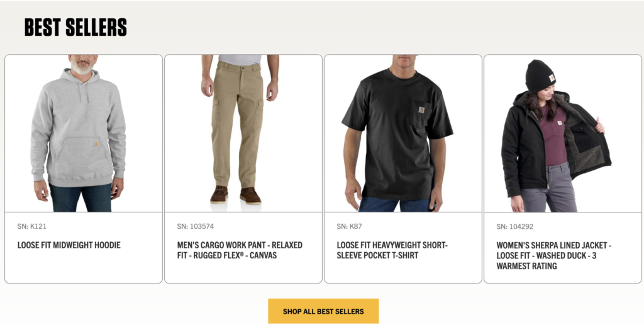
Task: Open the Men's Cargo Work Pant title link
Action: [240, 250]
